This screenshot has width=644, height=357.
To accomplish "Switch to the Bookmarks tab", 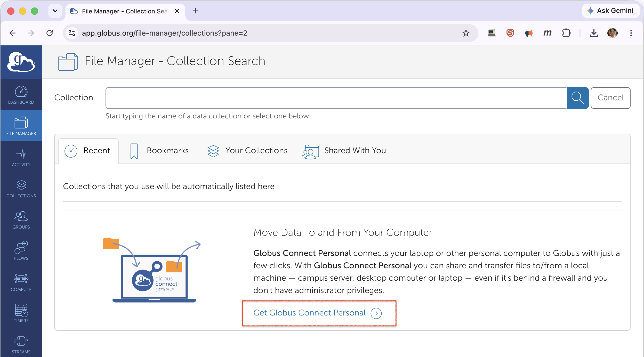I will (159, 151).
